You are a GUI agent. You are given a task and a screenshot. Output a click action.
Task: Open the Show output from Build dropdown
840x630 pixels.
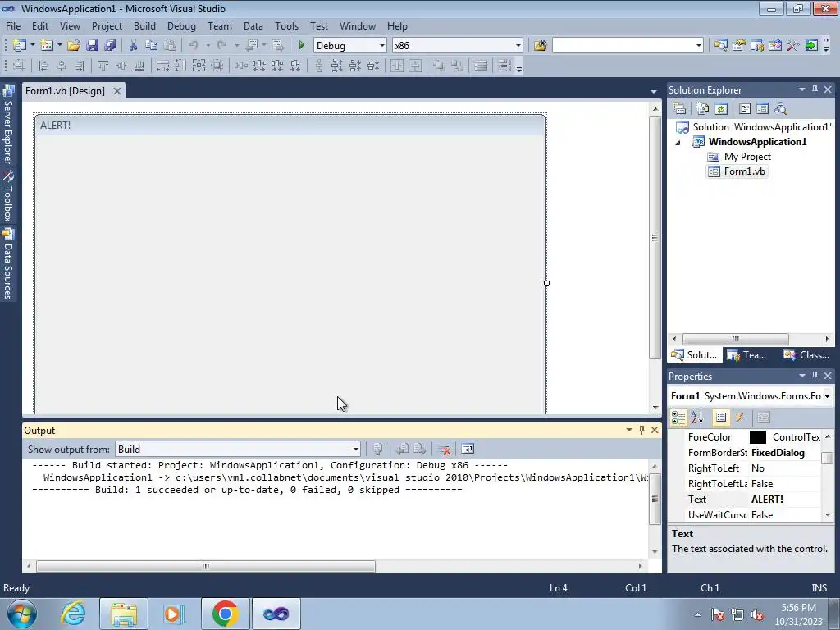(x=355, y=449)
